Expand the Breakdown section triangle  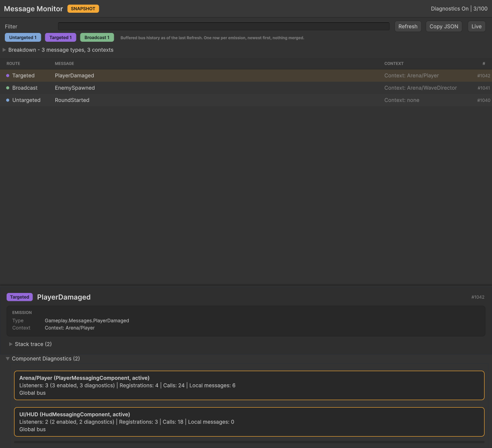[4, 50]
